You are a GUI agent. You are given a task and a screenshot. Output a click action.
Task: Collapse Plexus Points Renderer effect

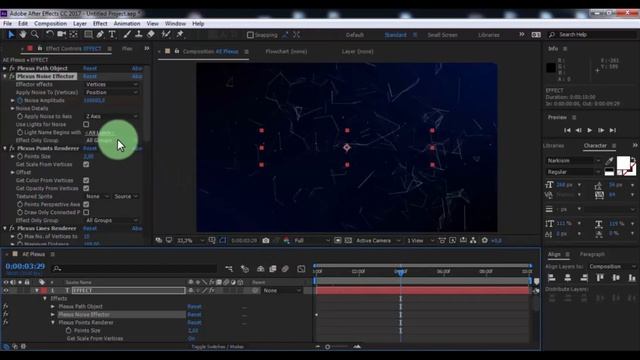(5, 148)
